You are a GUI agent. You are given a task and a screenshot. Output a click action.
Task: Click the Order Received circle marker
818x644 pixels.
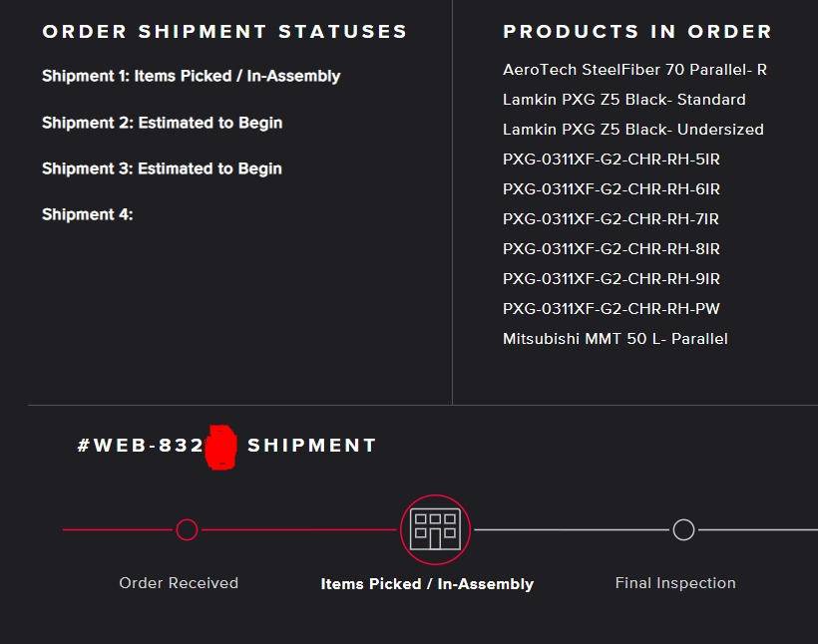click(187, 529)
